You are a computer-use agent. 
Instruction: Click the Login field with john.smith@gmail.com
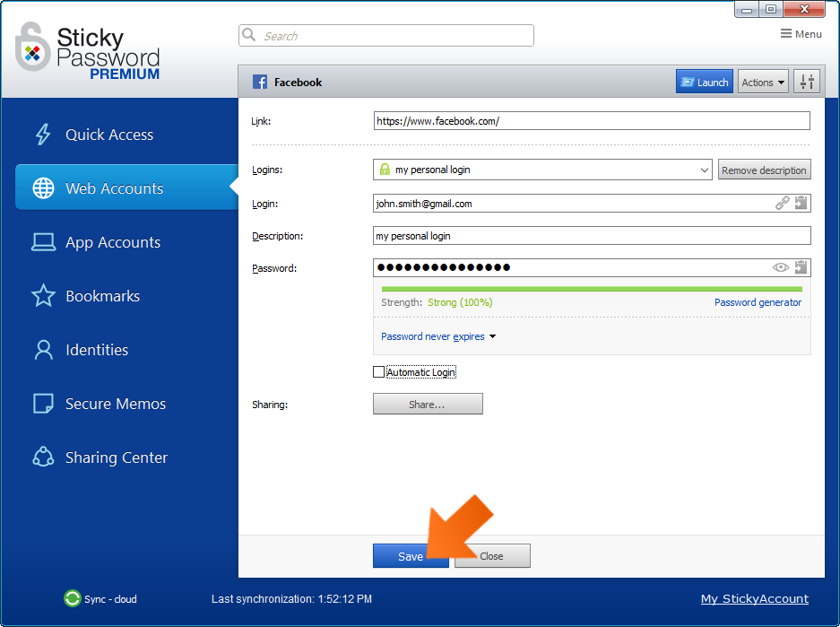click(x=592, y=203)
